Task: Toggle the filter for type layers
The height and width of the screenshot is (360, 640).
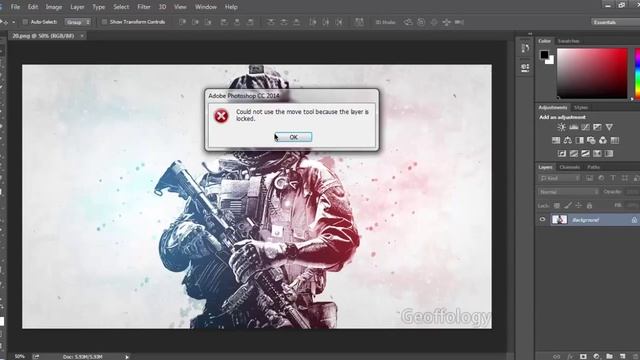Action: (613, 178)
